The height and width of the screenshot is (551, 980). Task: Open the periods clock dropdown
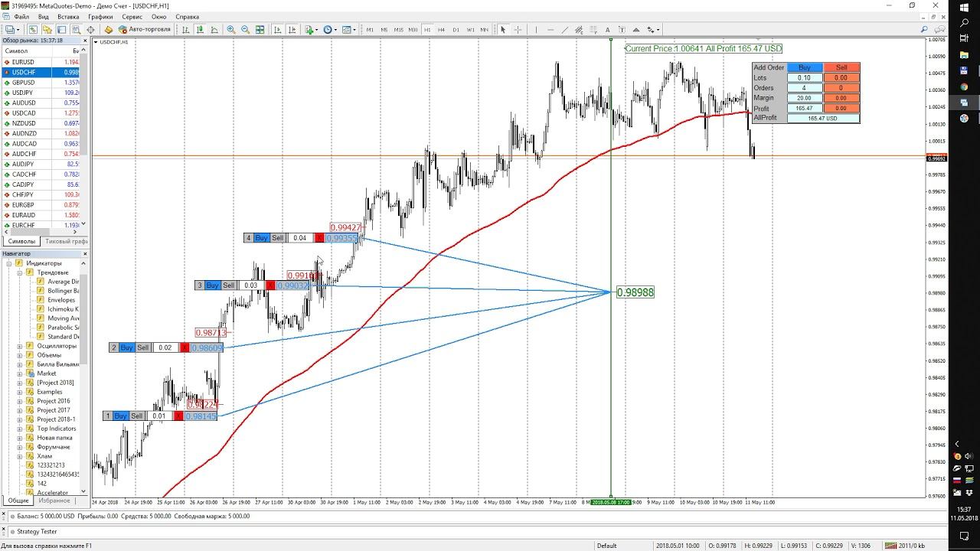(329, 30)
